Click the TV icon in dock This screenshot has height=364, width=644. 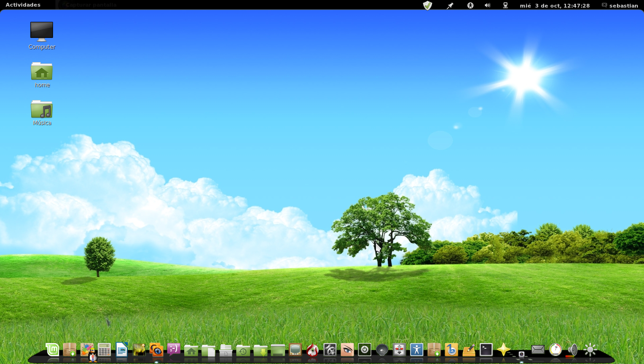[295, 350]
